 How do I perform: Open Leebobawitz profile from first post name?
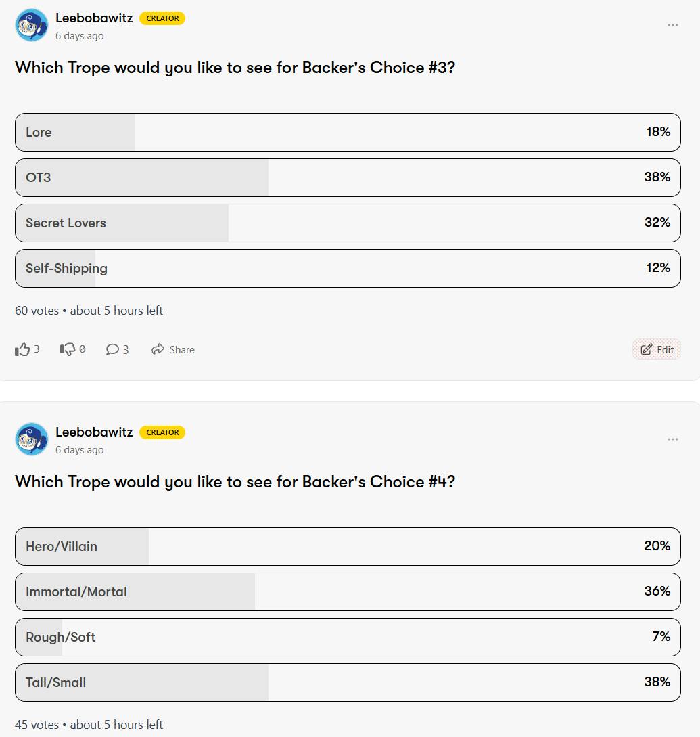tap(94, 18)
